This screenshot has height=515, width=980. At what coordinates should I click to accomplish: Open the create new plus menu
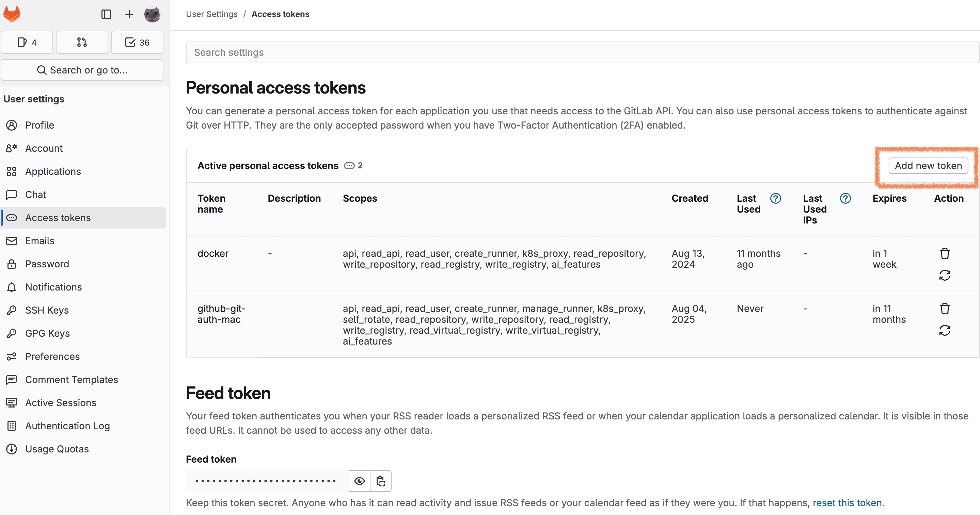pyautogui.click(x=129, y=14)
